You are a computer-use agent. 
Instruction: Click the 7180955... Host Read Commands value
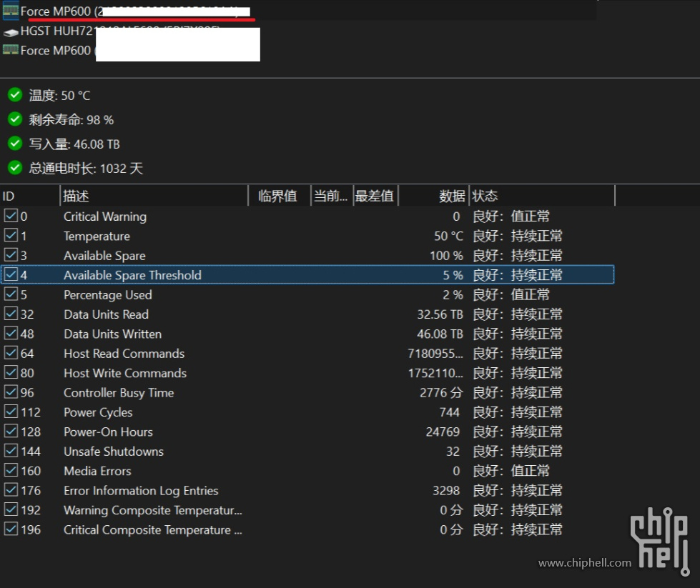click(x=435, y=354)
